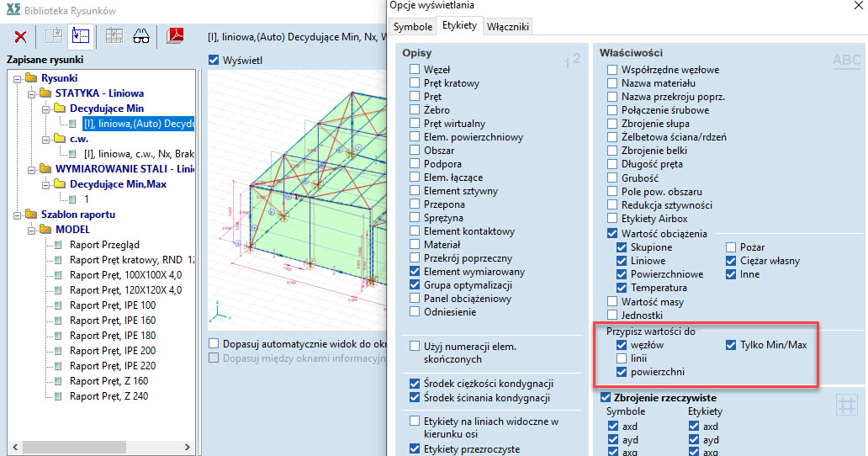Click the red X delete icon

coord(20,36)
